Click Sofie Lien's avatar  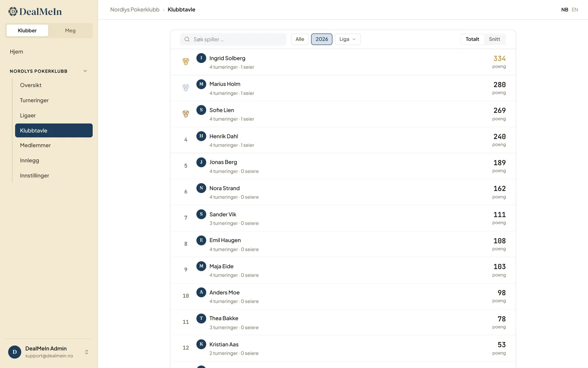click(201, 110)
